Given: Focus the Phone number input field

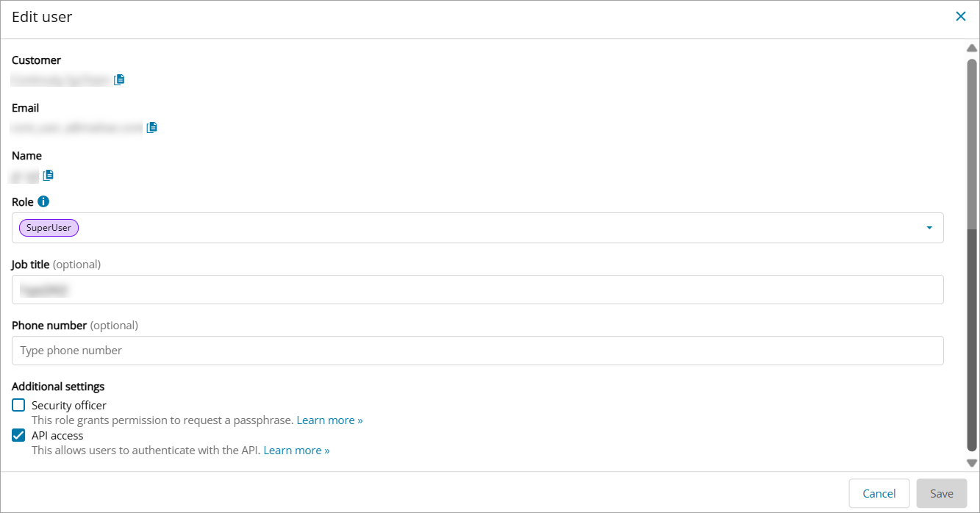Looking at the screenshot, I should 478,351.
